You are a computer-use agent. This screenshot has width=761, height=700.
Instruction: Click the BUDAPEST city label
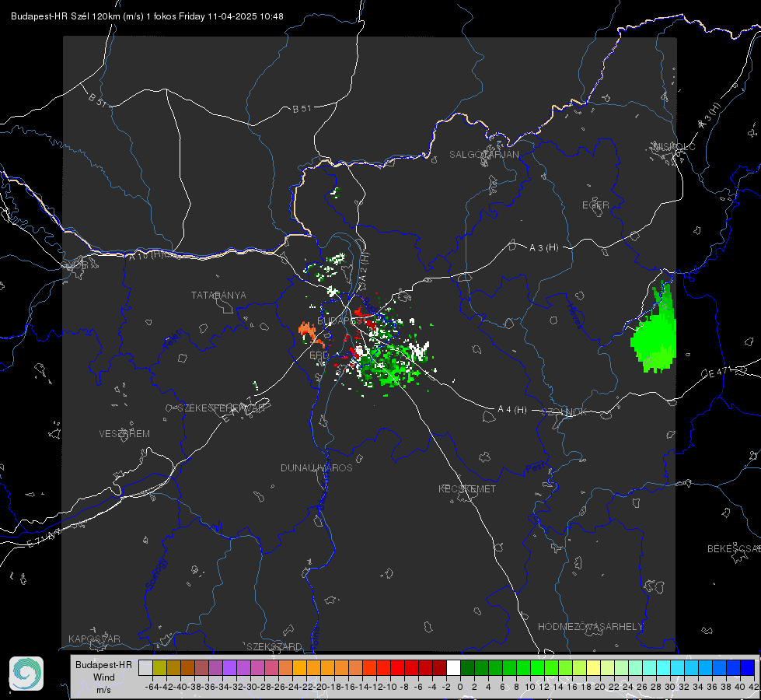point(342,320)
